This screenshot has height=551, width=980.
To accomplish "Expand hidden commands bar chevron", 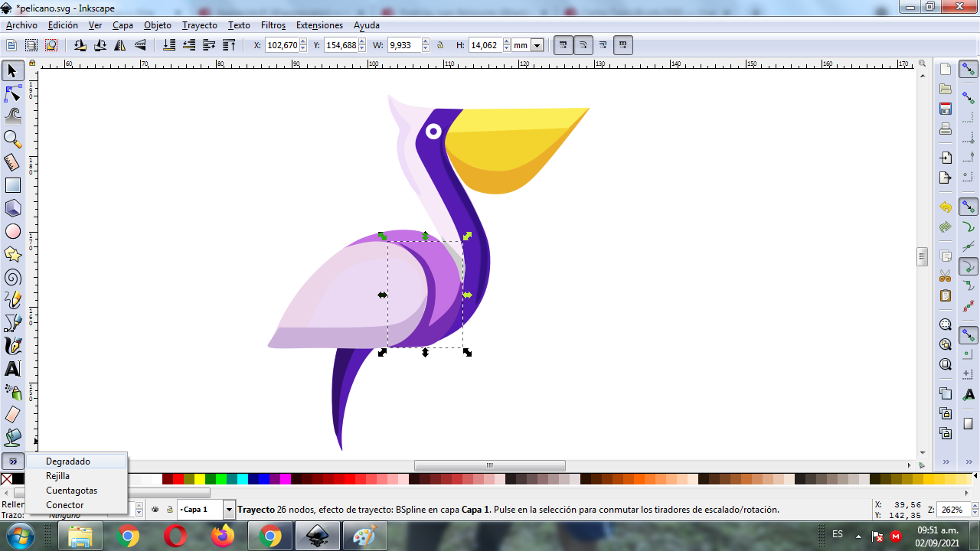I will (946, 461).
